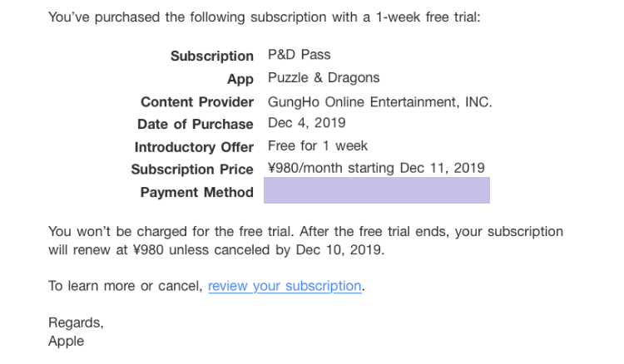Select the "Puzzle & Dragons" app name

tap(323, 78)
